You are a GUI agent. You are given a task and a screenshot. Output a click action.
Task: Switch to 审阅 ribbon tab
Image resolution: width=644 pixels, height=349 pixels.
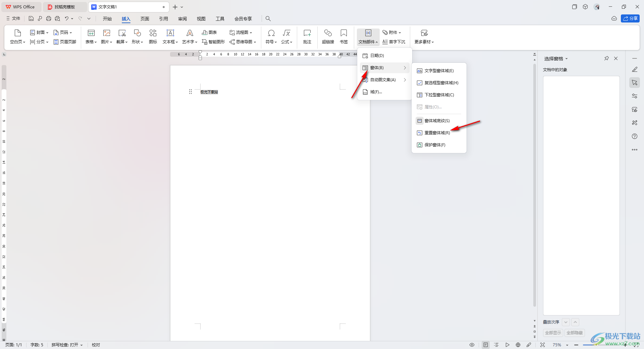tap(182, 19)
